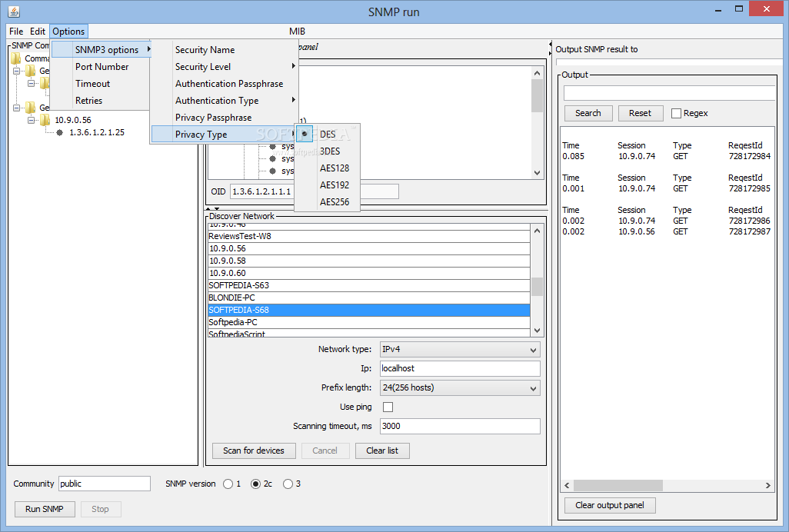Open the Prefix length dropdown
Viewport: 789px width, 532px height.
(x=460, y=387)
